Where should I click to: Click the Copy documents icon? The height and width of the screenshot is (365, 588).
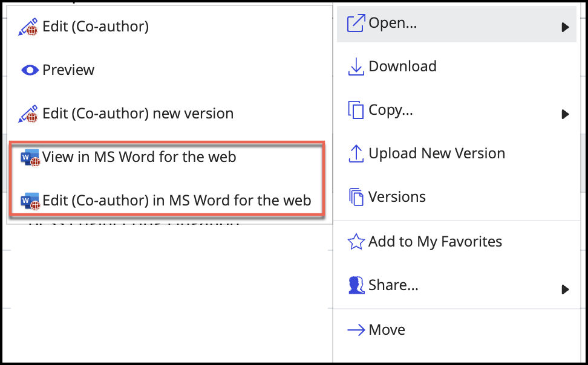(356, 110)
